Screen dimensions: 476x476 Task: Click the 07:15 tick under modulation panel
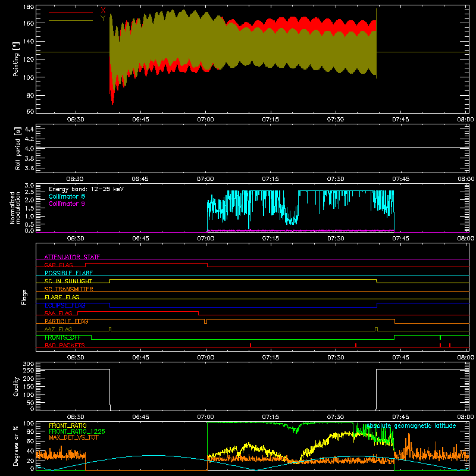[x=271, y=239]
